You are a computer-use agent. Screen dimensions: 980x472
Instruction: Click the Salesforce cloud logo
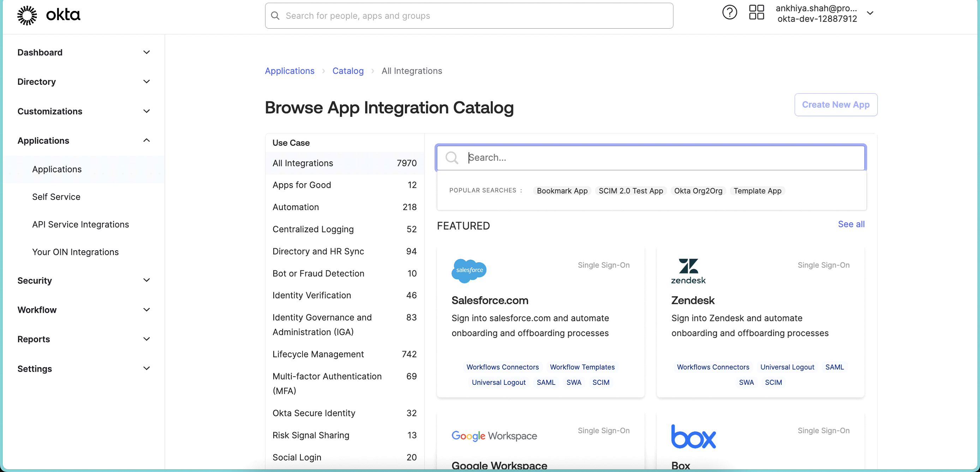468,271
